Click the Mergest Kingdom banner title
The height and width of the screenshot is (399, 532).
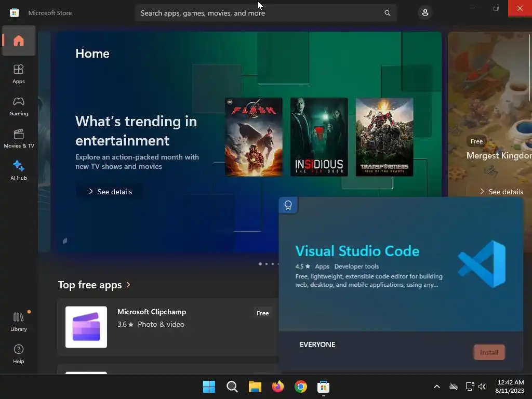499,155
